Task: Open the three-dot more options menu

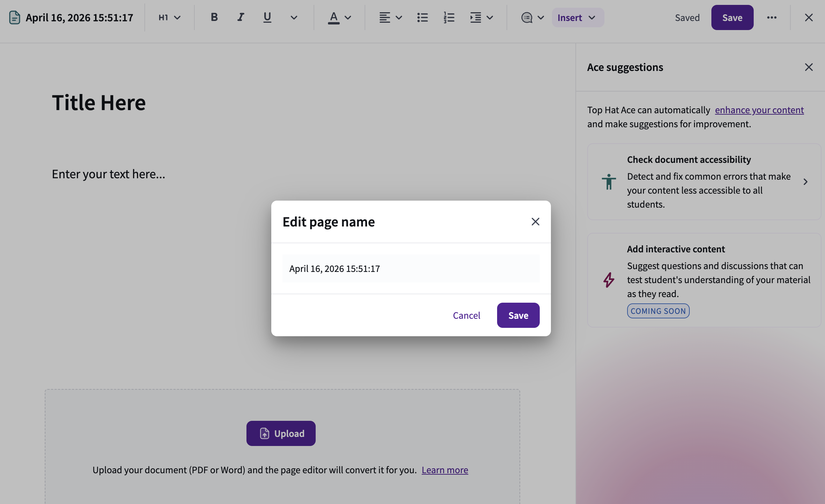Action: click(772, 17)
